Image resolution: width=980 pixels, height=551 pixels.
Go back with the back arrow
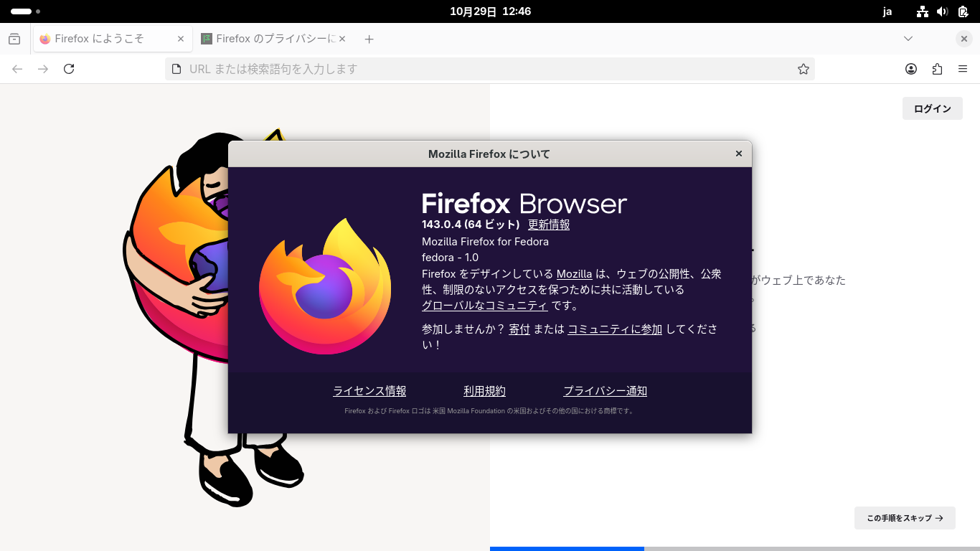[x=17, y=69]
